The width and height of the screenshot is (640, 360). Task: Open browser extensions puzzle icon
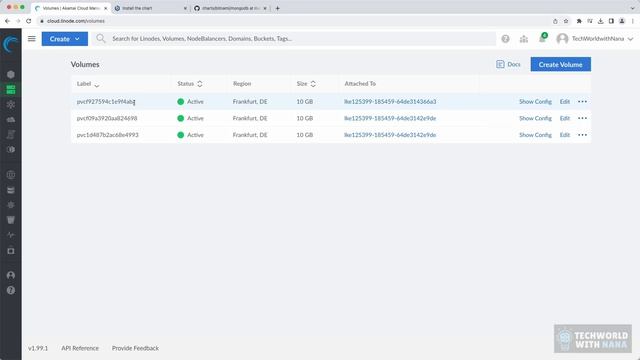tap(579, 21)
